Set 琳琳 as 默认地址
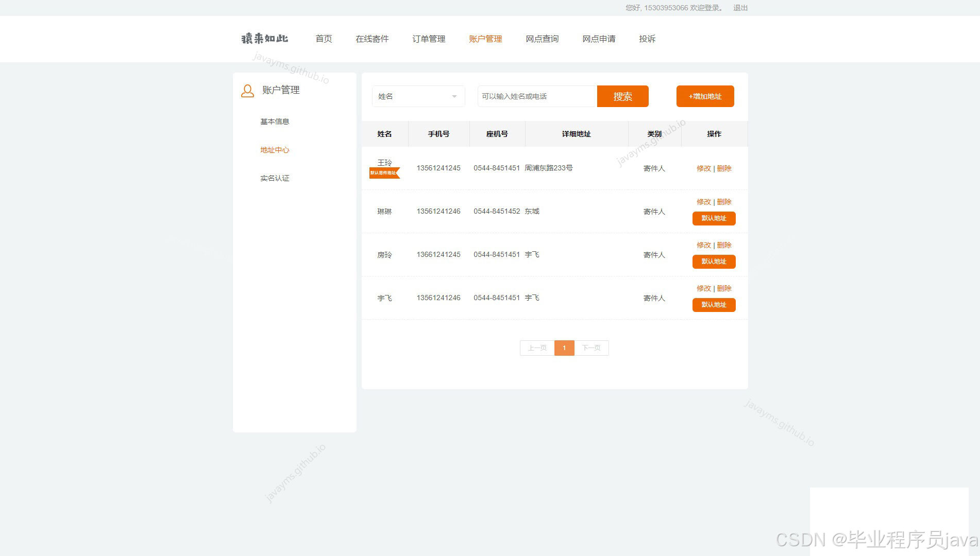Screen dimensions: 980x556 coord(714,218)
